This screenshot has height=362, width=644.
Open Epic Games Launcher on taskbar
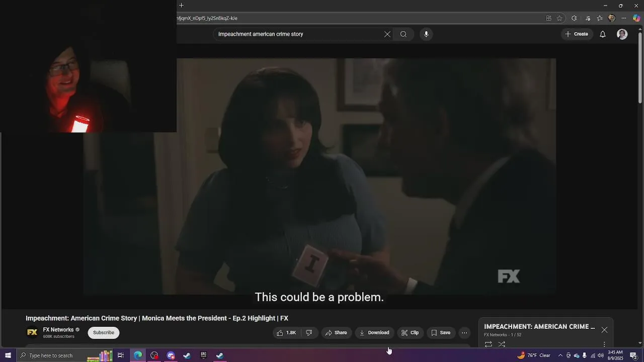coord(203,355)
